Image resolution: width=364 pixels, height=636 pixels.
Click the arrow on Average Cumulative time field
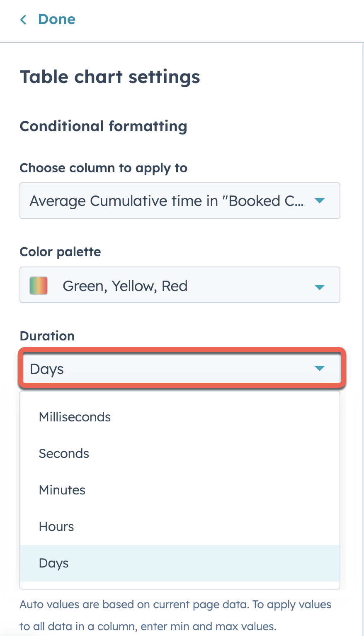click(x=319, y=201)
